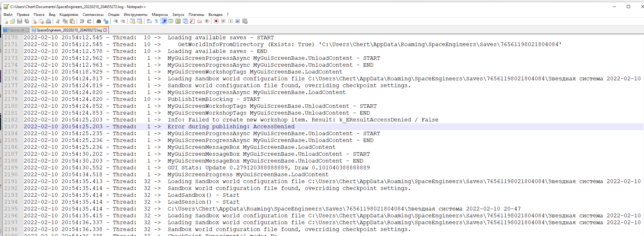
Task: Click the Cut scissors icon
Action: [x=58, y=21]
